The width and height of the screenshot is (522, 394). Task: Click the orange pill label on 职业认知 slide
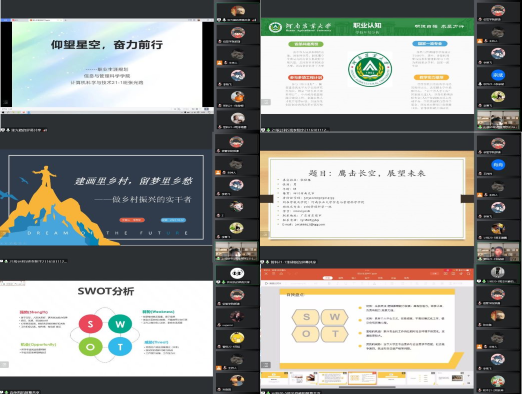[x=431, y=77]
